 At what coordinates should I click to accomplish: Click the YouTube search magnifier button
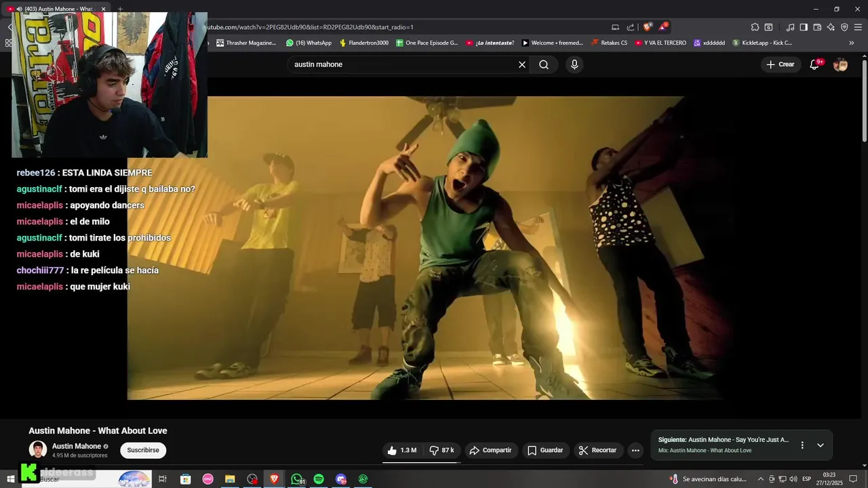(544, 64)
